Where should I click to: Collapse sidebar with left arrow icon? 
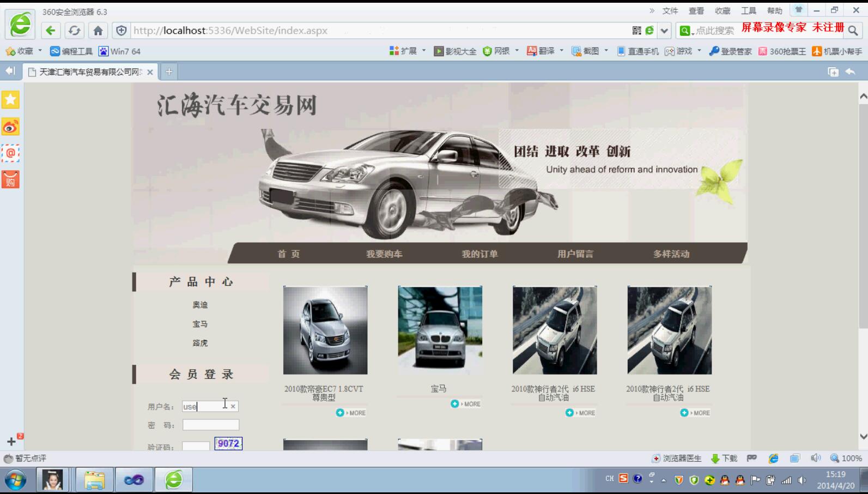[10, 71]
